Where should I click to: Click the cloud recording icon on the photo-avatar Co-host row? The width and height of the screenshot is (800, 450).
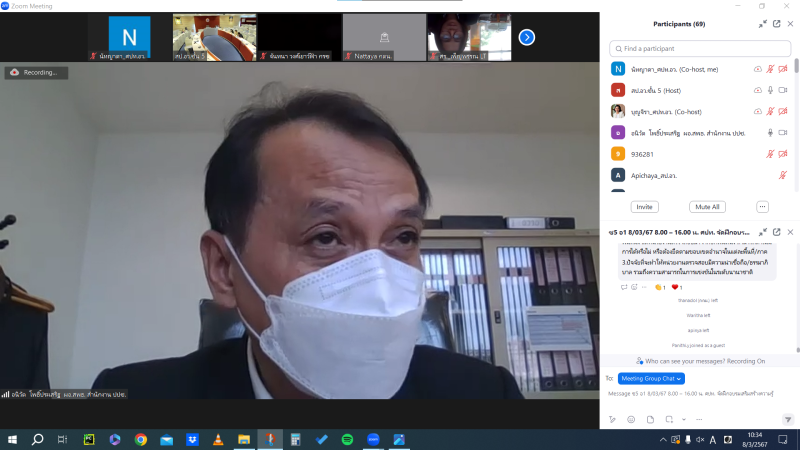758,111
